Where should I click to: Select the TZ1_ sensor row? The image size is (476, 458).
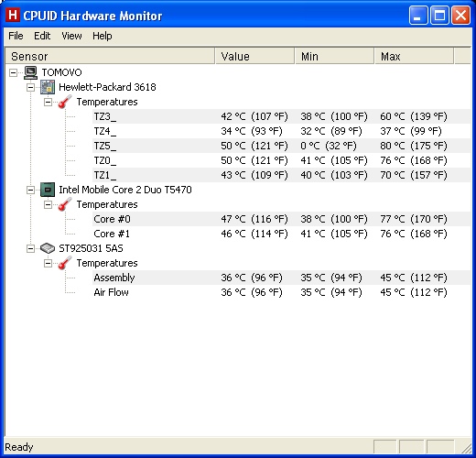pyautogui.click(x=281, y=175)
